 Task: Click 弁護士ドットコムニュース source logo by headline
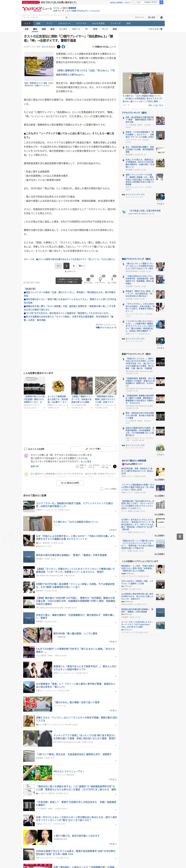click(104, 47)
